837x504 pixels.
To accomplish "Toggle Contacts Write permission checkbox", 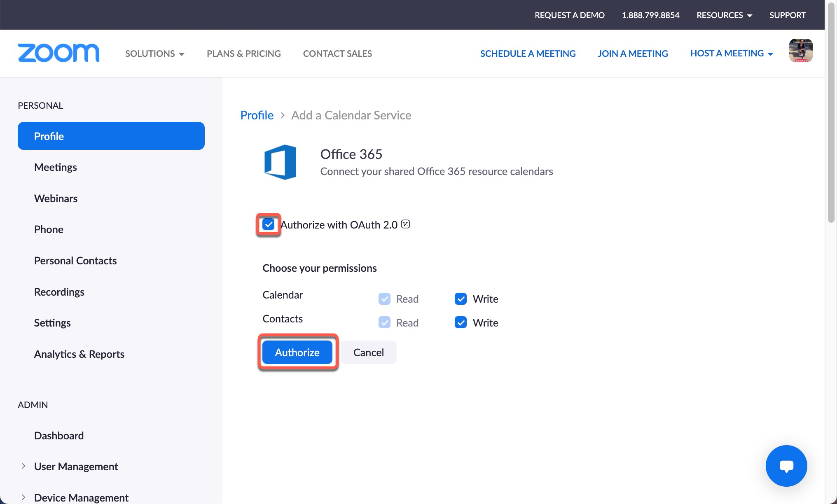I will tap(461, 322).
